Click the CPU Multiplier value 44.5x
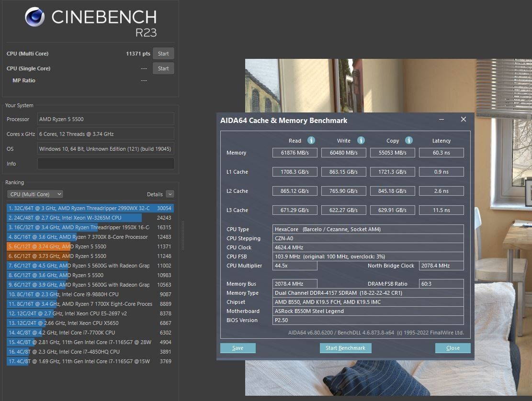This screenshot has height=401, width=532. pos(295,266)
